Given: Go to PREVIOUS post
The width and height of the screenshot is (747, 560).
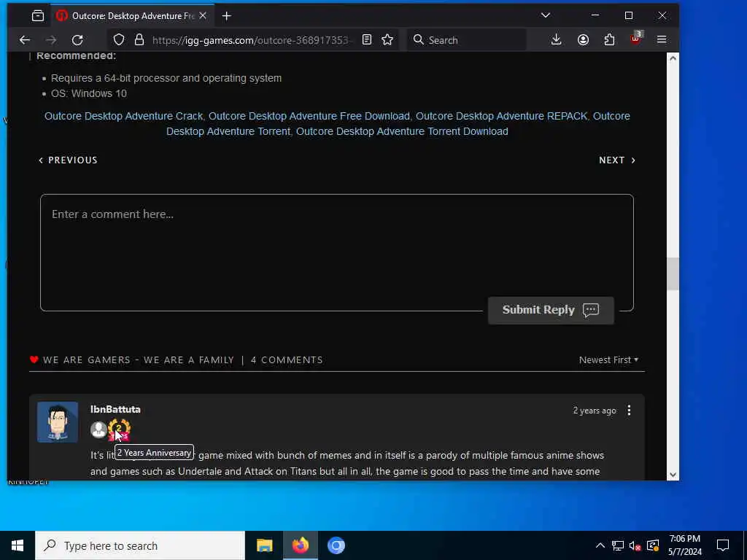Looking at the screenshot, I should coord(68,160).
